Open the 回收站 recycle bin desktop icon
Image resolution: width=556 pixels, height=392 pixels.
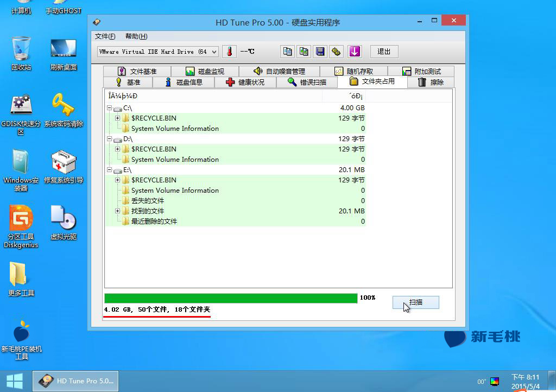[21, 54]
